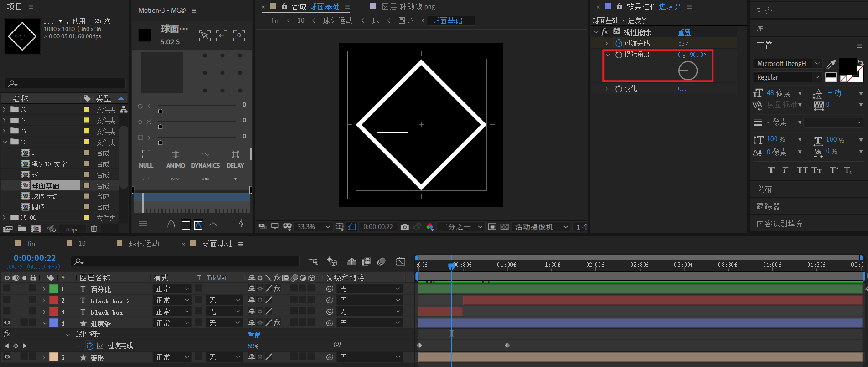This screenshot has width=868, height=367.
Task: Show the 百分比 layer visibility box
Action: 7,288
